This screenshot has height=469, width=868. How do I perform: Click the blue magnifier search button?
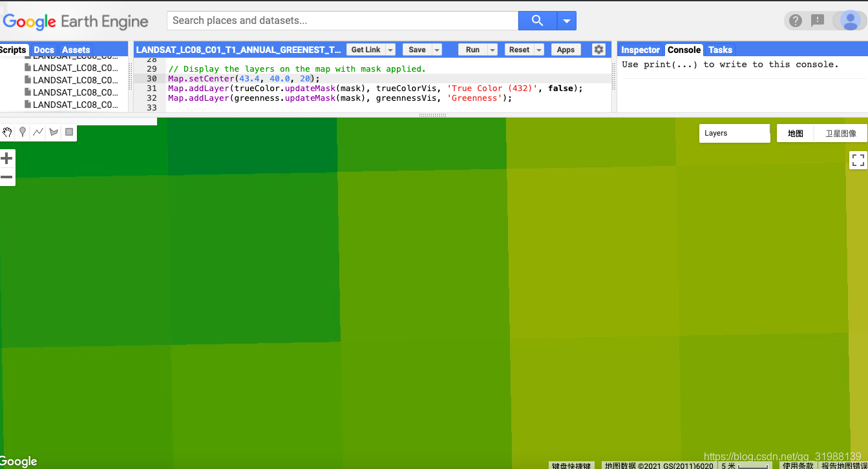(537, 21)
